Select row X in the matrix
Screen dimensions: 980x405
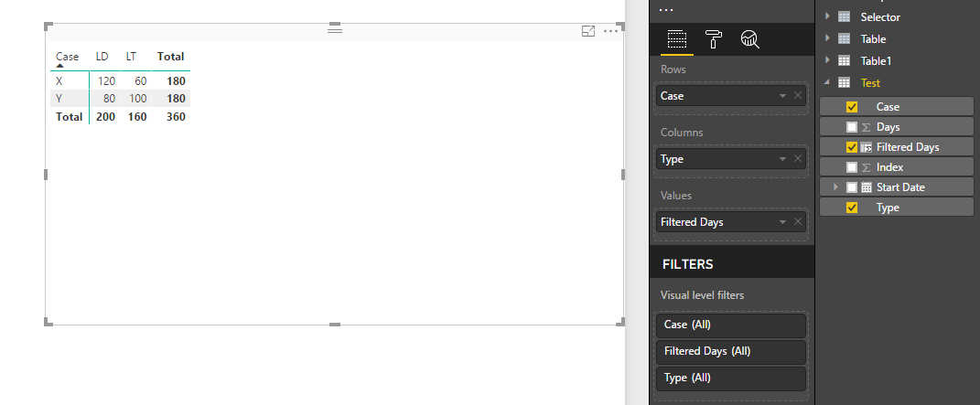tap(59, 81)
